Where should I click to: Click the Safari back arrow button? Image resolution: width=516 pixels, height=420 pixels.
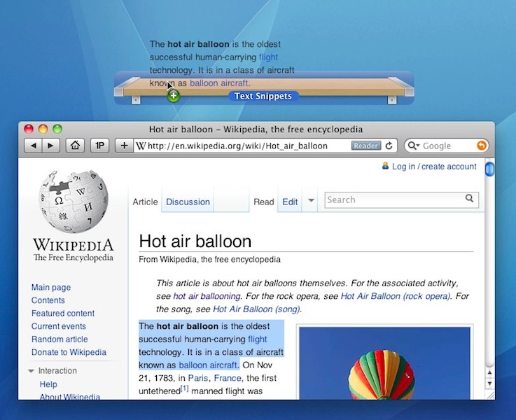(33, 146)
